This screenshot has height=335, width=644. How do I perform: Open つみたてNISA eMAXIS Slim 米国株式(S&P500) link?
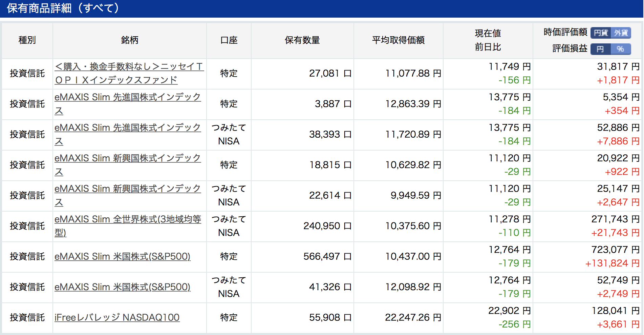pos(123,287)
